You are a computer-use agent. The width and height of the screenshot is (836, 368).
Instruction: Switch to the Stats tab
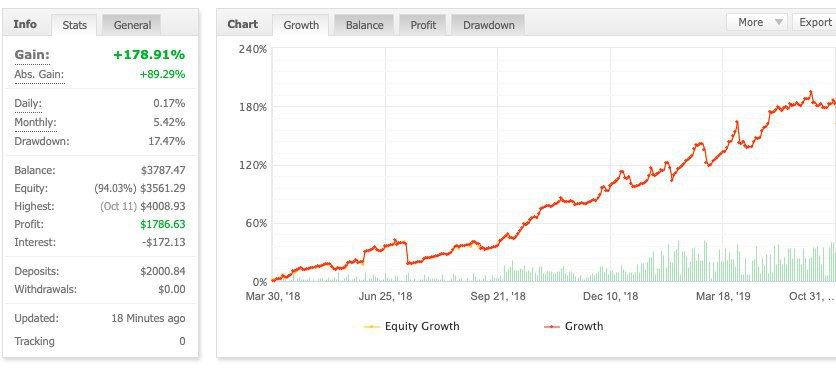click(x=74, y=25)
